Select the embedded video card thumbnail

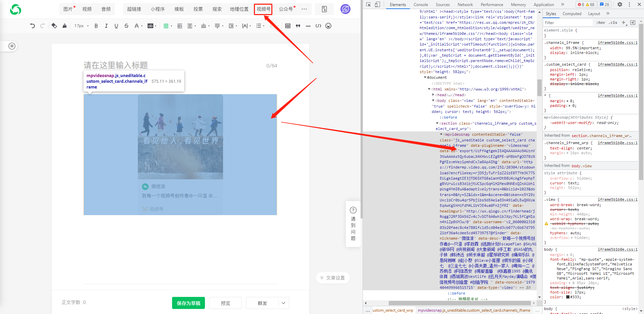(x=180, y=137)
